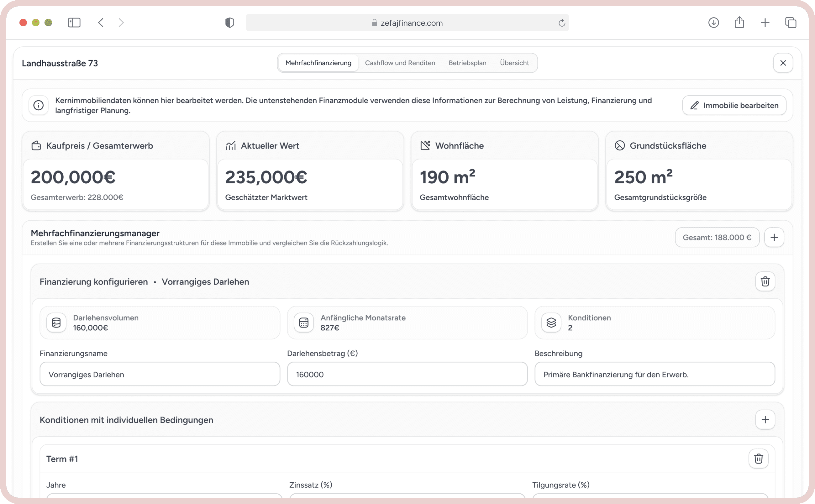Screen dimensions: 815x504
Task: Click the calculator icon beside Anfängliche Monatsrate
Action: pos(303,322)
